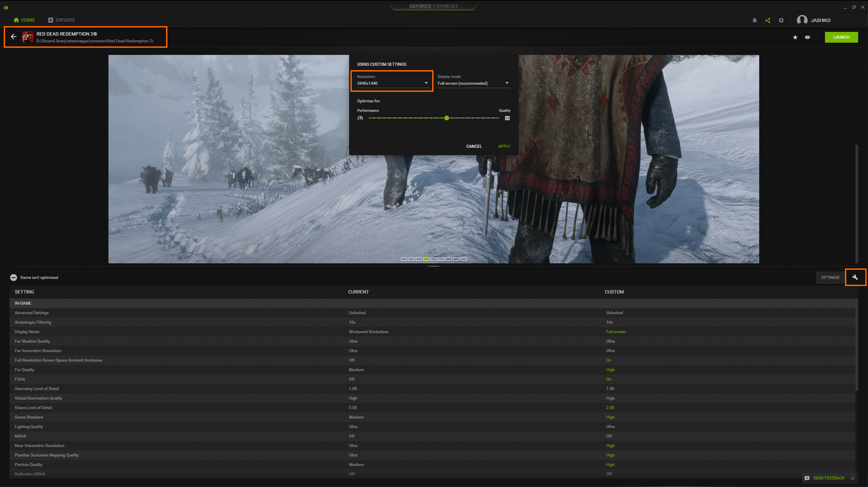Click the Red Dead Redemption 2 game icon
The image size is (868, 487).
[x=28, y=37]
